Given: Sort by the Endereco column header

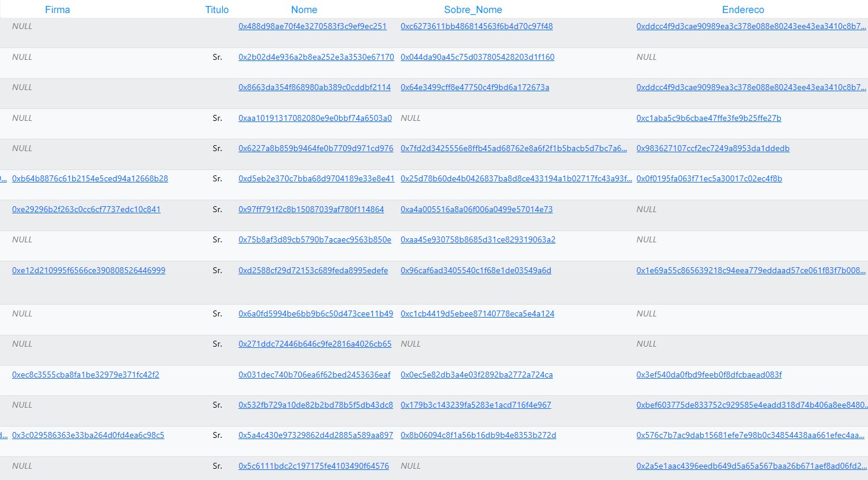Looking at the screenshot, I should [743, 9].
